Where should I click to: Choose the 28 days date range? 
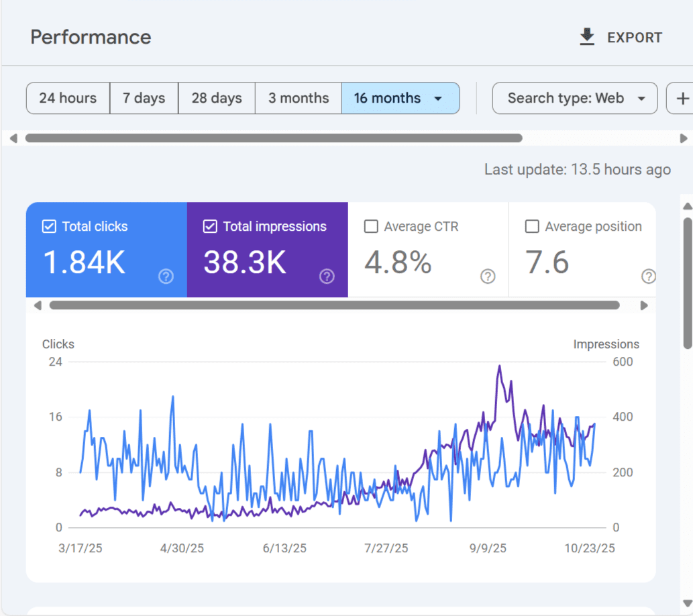tap(216, 99)
